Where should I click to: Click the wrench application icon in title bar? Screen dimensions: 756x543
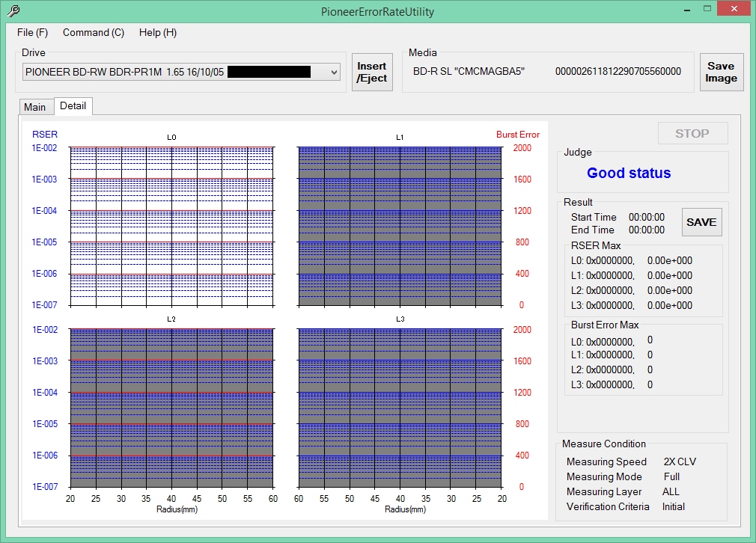click(13, 11)
